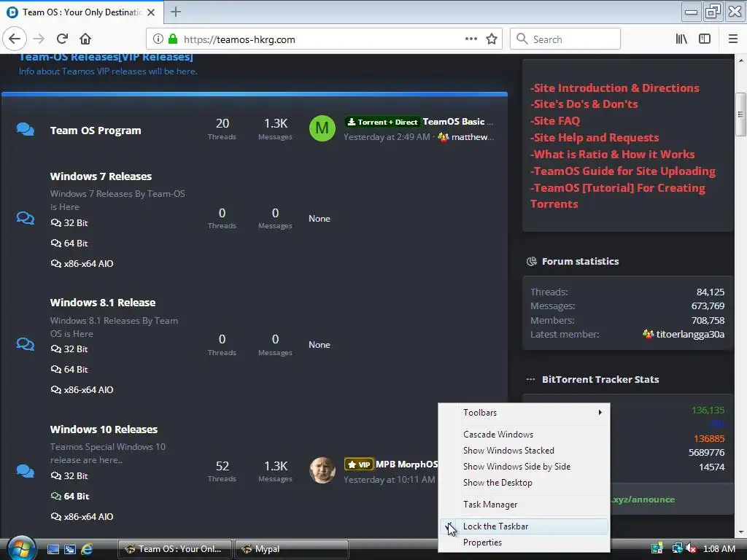
Task: Reload the current page
Action: (62, 39)
